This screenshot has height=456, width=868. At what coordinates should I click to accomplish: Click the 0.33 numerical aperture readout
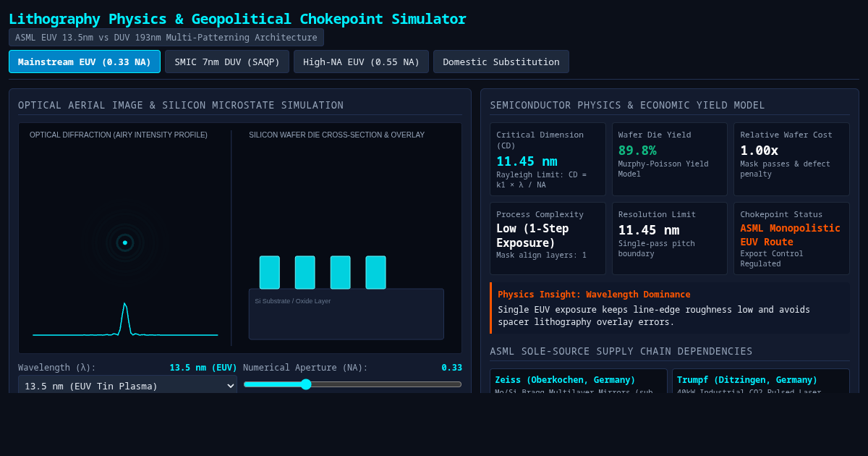(452, 368)
